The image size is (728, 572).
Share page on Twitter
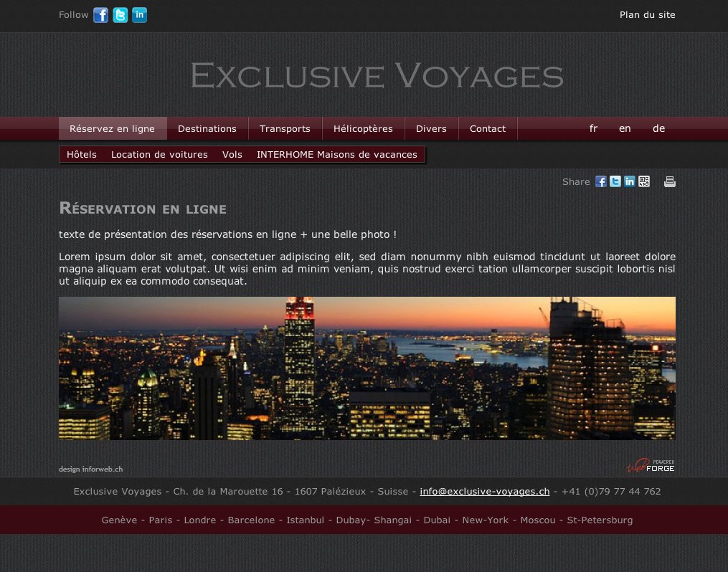point(615,181)
